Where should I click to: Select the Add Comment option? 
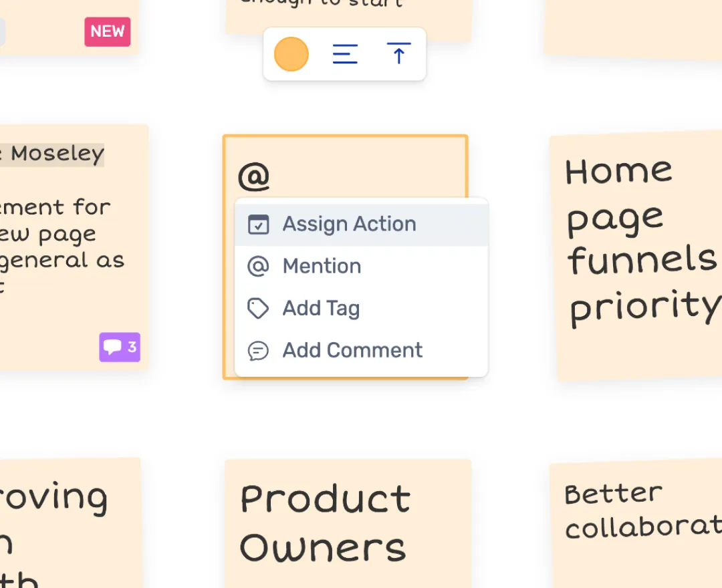(x=352, y=350)
